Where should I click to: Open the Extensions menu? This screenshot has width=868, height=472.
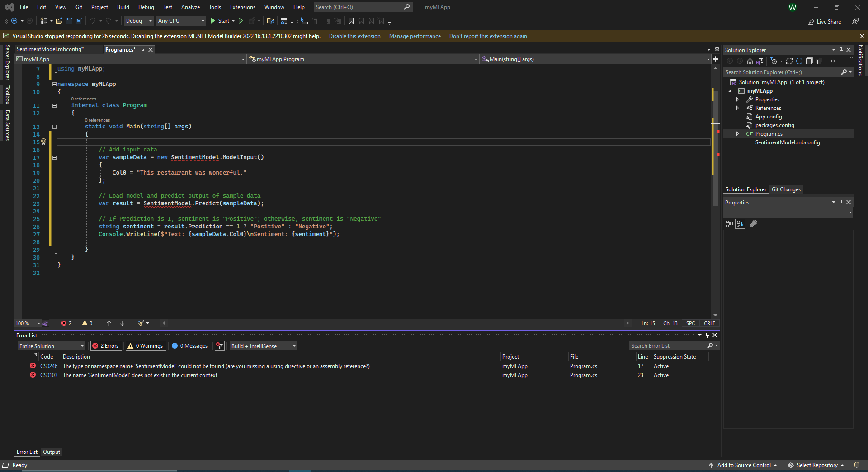point(242,7)
